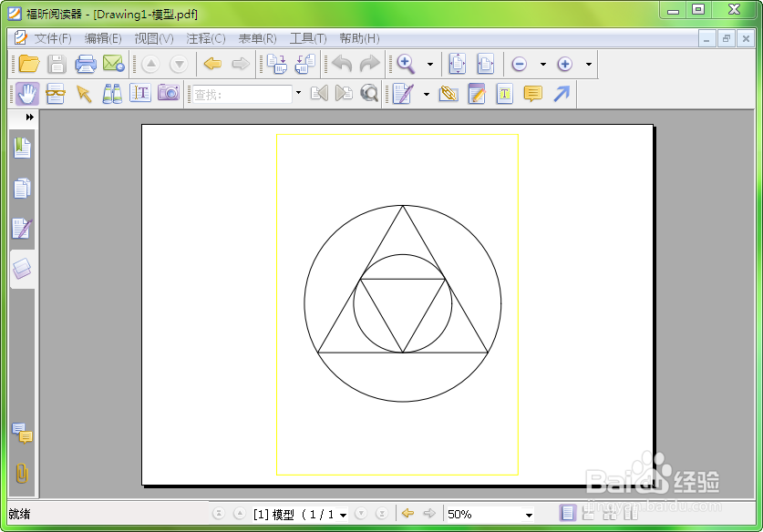The image size is (763, 532).
Task: Click the reading glasses toolbar icon
Action: click(x=56, y=94)
